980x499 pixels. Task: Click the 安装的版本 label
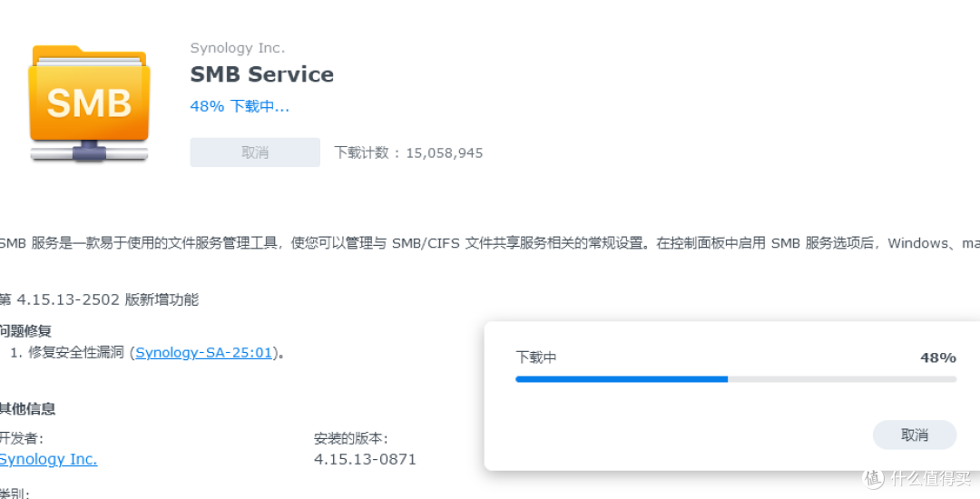pos(350,439)
